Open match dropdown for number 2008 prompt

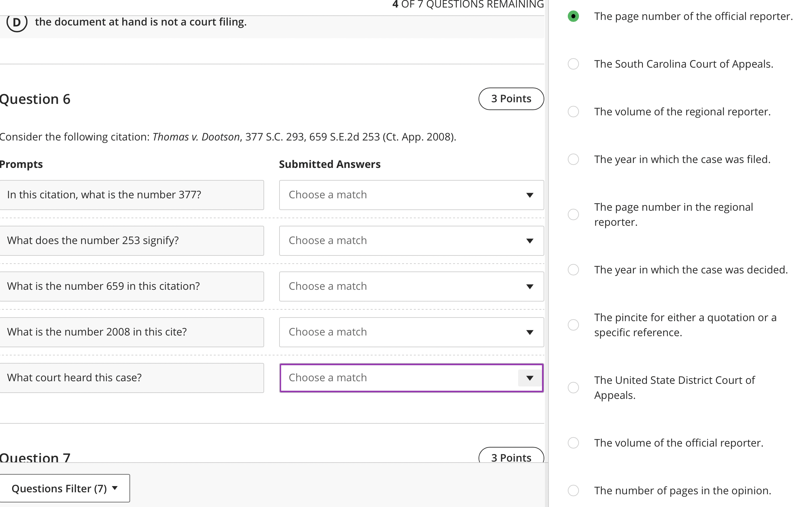tap(411, 332)
